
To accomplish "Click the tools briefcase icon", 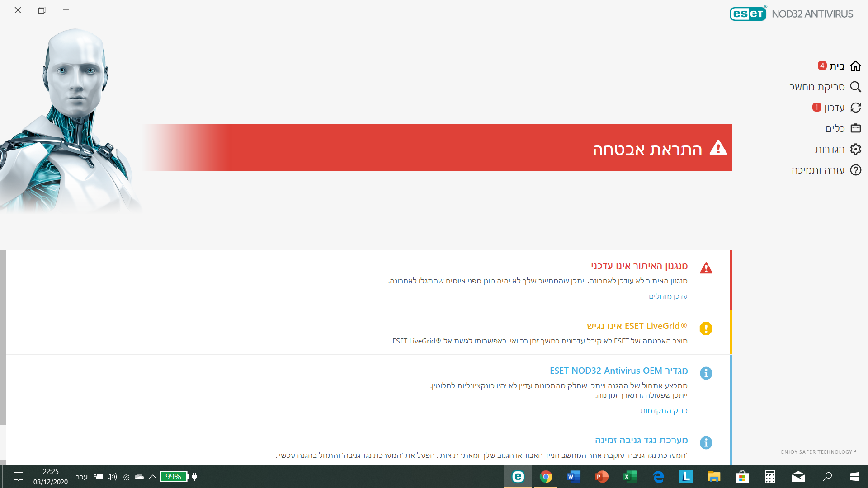I will pos(855,128).
